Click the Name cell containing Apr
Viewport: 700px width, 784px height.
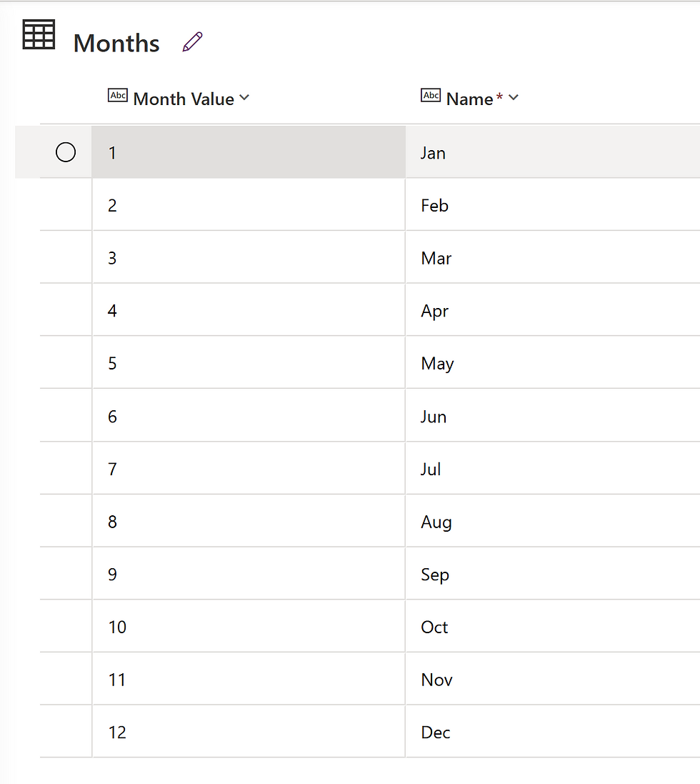[552, 311]
